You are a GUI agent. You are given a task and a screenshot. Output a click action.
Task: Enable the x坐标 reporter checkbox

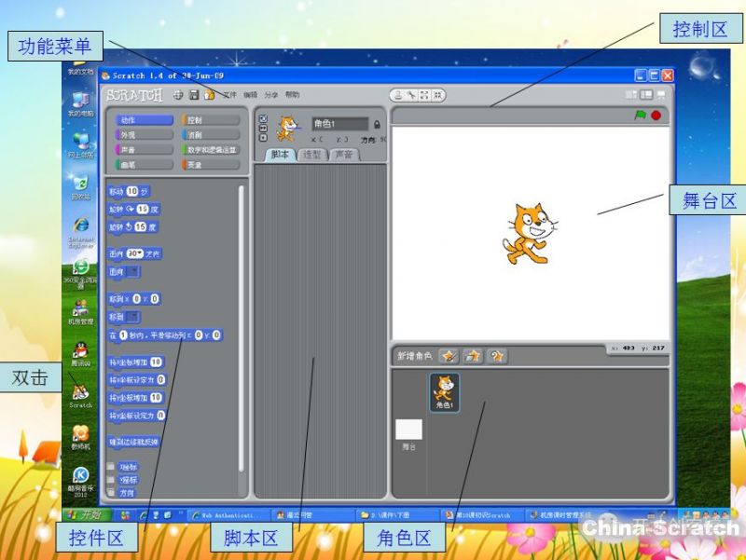click(x=111, y=467)
